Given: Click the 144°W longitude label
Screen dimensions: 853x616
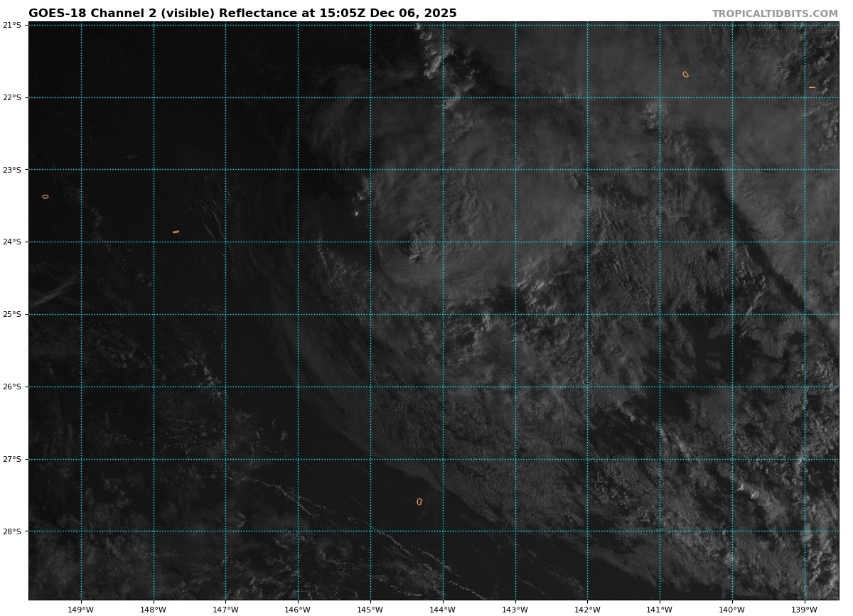Looking at the screenshot, I should pos(442,609).
